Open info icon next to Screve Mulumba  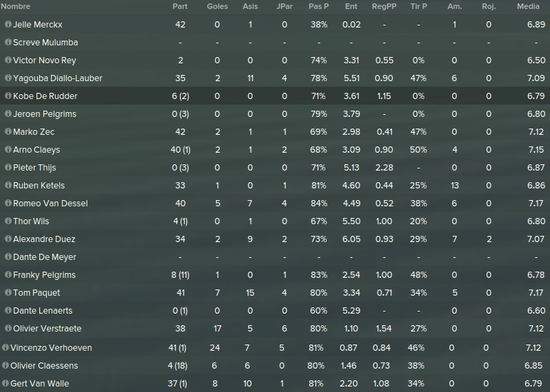(x=8, y=42)
